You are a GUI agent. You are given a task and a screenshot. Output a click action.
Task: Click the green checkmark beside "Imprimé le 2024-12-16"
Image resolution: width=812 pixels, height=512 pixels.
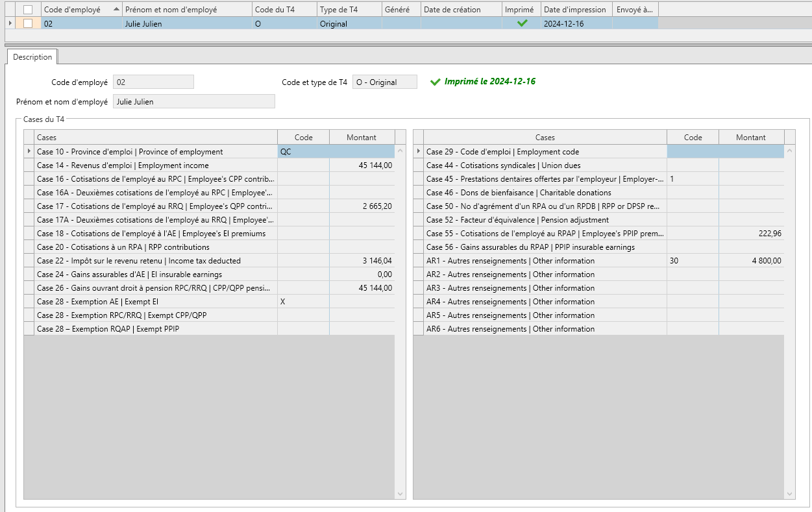coord(436,82)
